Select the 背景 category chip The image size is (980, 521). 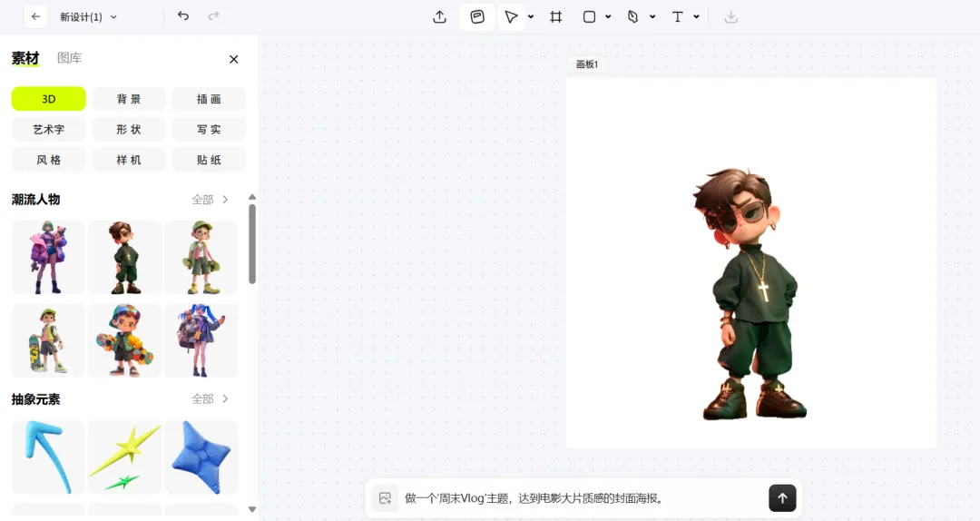click(129, 99)
